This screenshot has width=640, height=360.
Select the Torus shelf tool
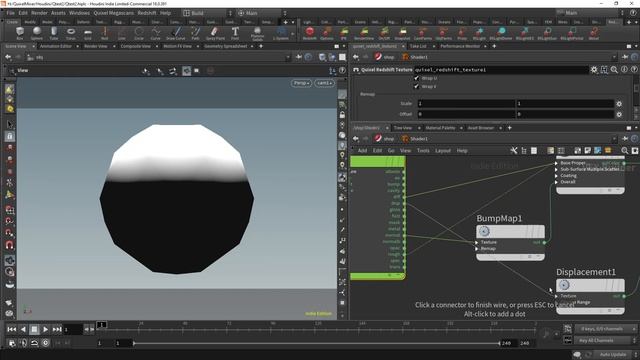point(71,33)
